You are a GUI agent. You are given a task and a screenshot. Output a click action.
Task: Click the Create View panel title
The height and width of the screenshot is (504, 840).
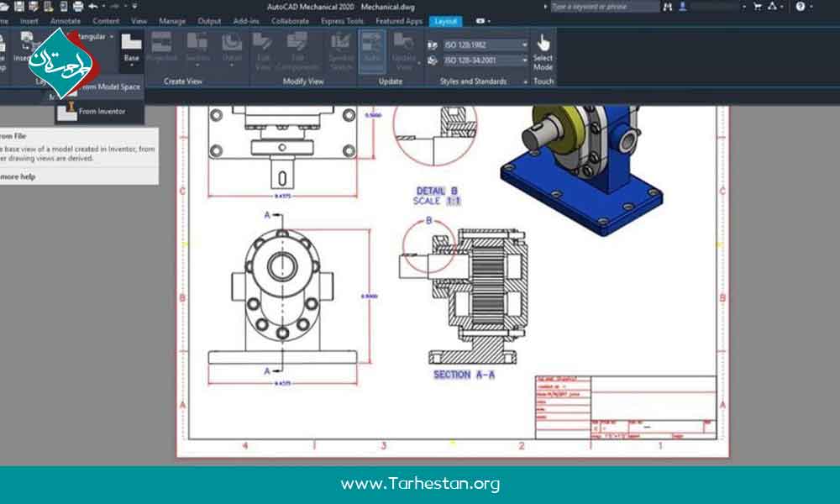(x=182, y=81)
